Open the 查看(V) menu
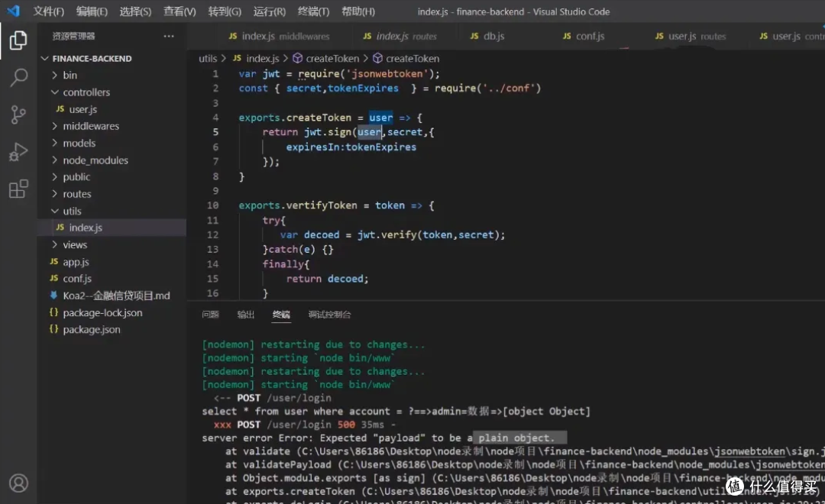Viewport: 825px width, 504px height. point(180,11)
